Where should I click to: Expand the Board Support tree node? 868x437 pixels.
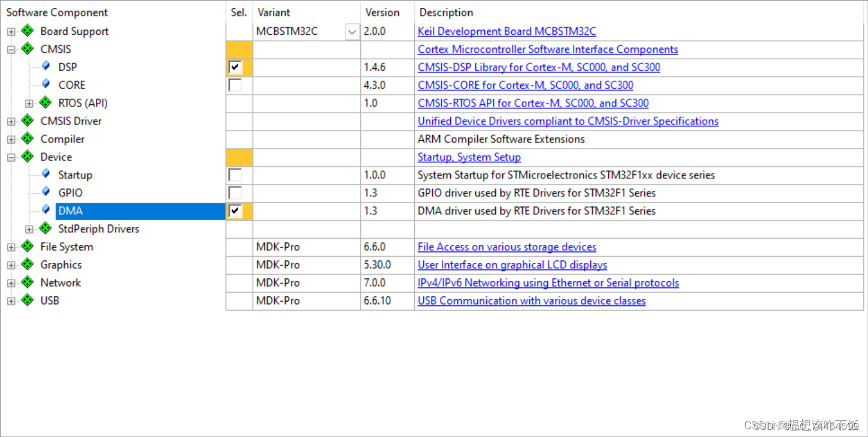point(11,32)
